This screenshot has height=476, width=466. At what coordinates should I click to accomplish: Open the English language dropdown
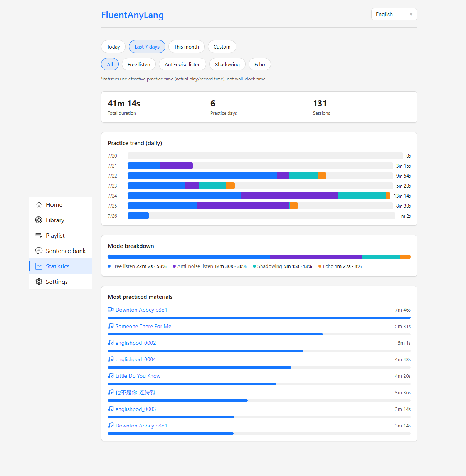click(394, 14)
